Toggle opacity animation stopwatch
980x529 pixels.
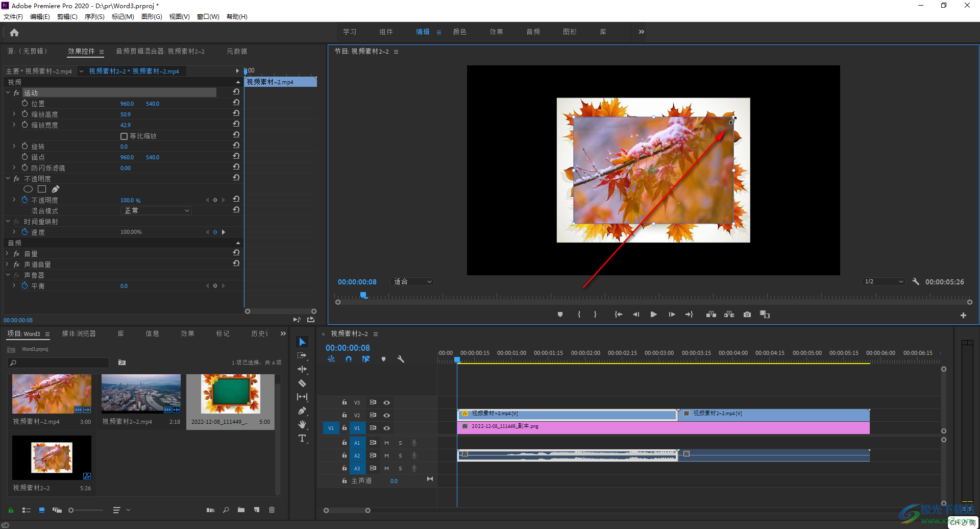point(24,200)
